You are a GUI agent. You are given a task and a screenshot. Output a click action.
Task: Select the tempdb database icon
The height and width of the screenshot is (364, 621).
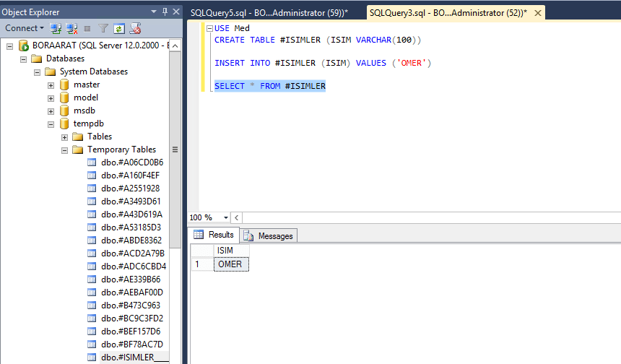click(x=64, y=124)
